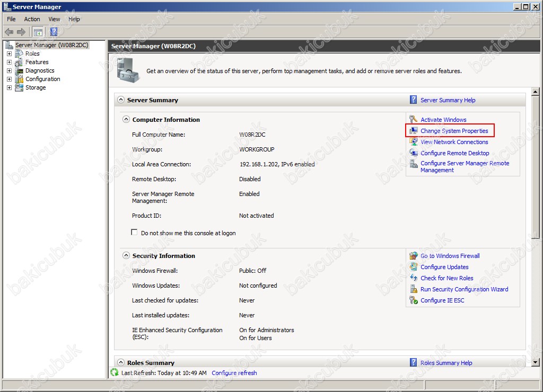Open the File menu
543x392 pixels.
tap(12, 19)
